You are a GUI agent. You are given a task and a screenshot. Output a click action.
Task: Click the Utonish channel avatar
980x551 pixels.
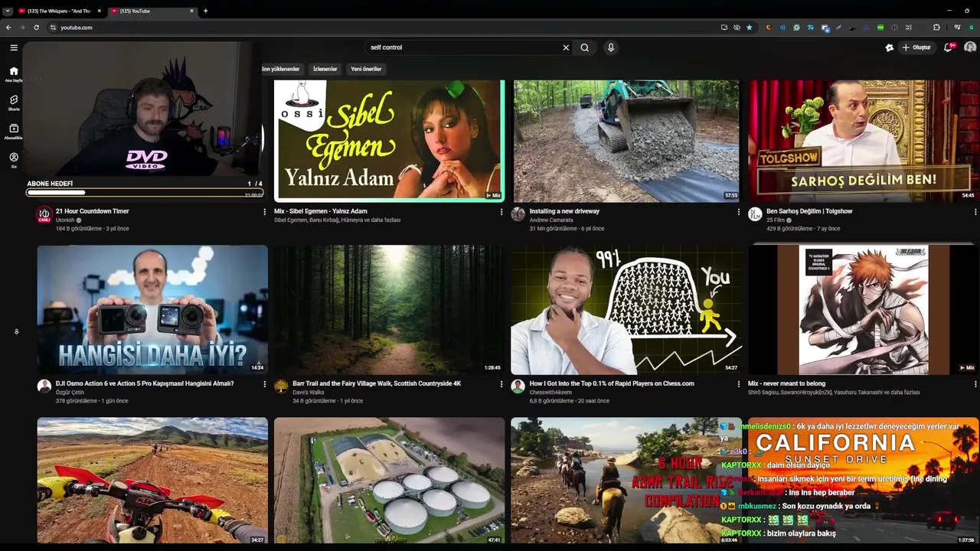pyautogui.click(x=44, y=214)
